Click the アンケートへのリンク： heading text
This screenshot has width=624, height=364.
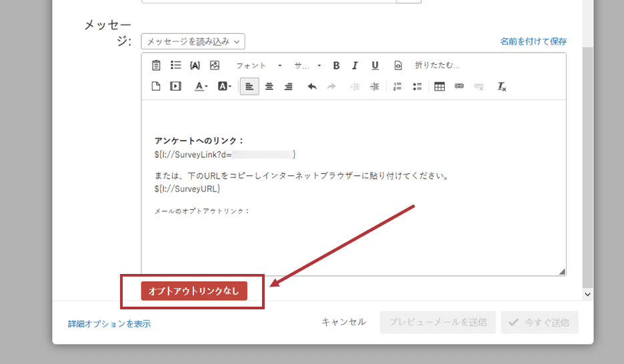[199, 141]
